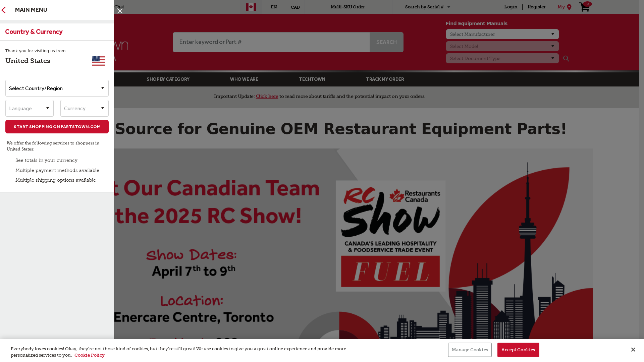Open the Currency dropdown

pyautogui.click(x=85, y=108)
